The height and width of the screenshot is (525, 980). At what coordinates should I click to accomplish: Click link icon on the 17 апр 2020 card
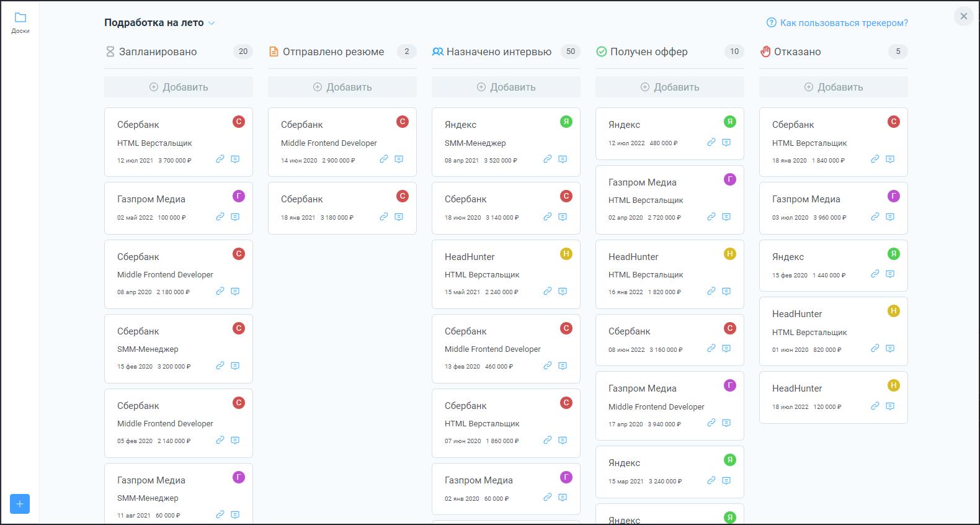pos(711,423)
